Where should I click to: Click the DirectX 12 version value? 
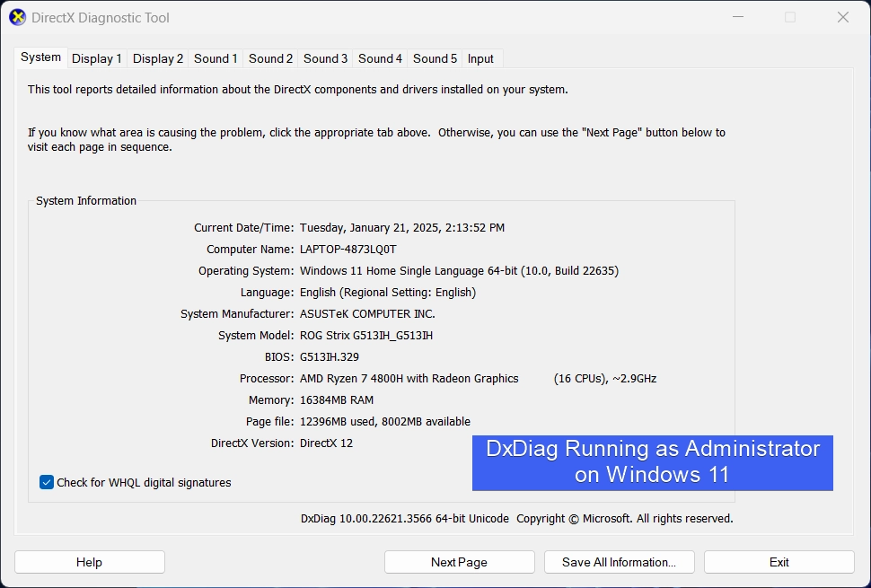coord(327,443)
